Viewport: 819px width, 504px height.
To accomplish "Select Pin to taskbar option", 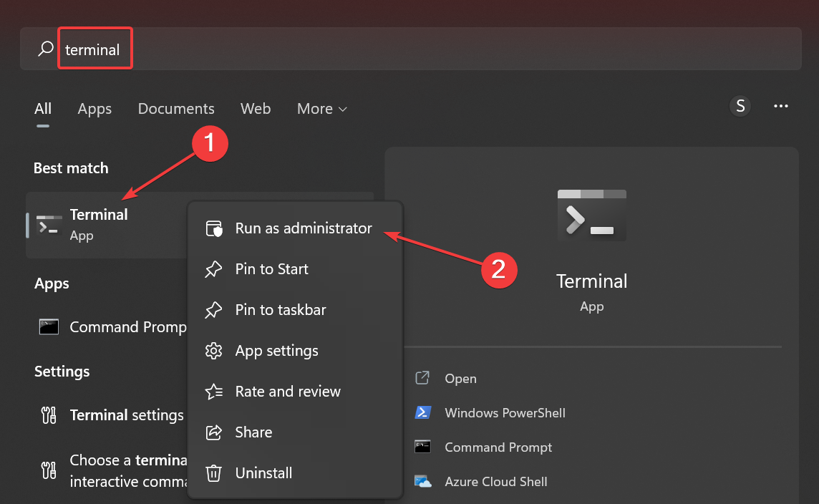I will click(280, 310).
